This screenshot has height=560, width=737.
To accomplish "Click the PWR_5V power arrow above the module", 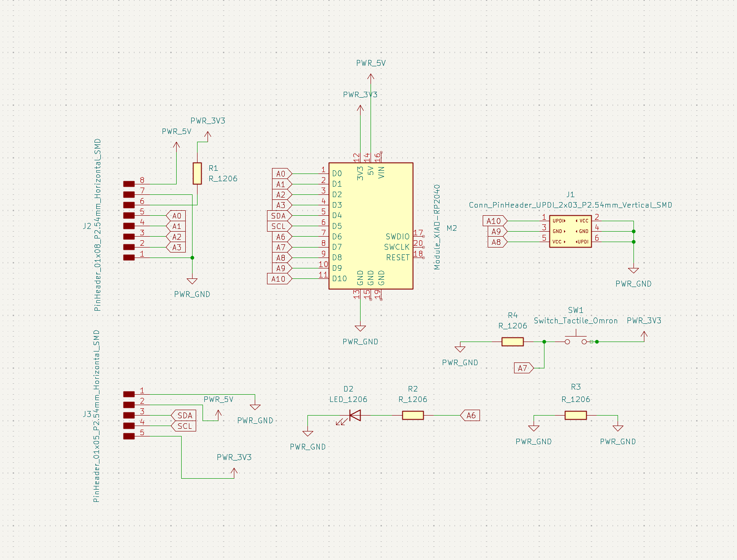I will click(371, 78).
